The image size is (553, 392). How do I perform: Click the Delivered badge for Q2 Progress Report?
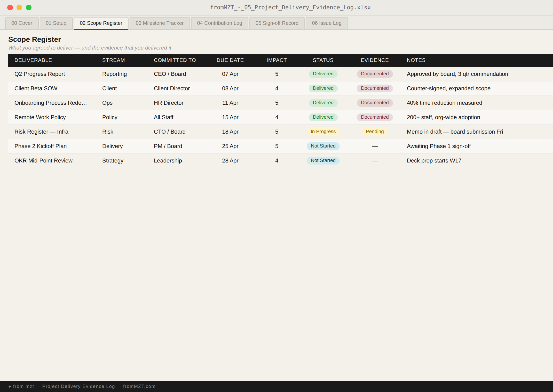click(x=323, y=74)
